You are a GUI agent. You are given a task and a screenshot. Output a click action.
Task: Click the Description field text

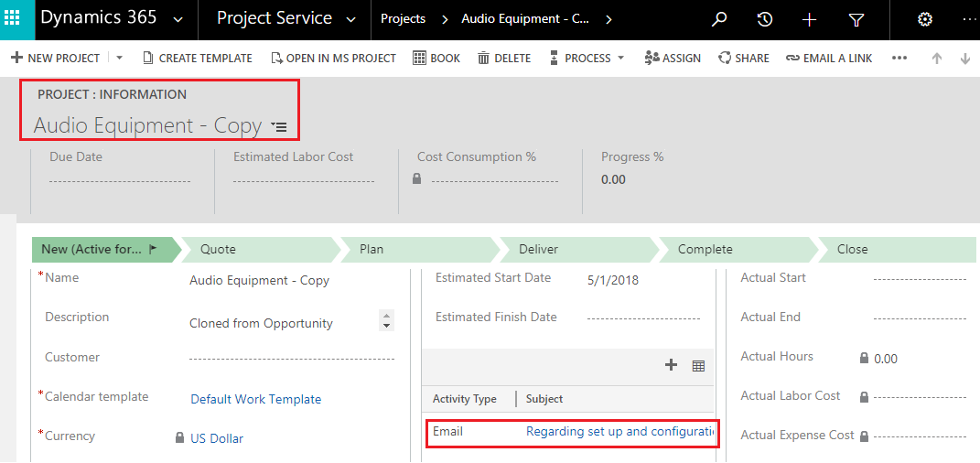[x=262, y=324]
